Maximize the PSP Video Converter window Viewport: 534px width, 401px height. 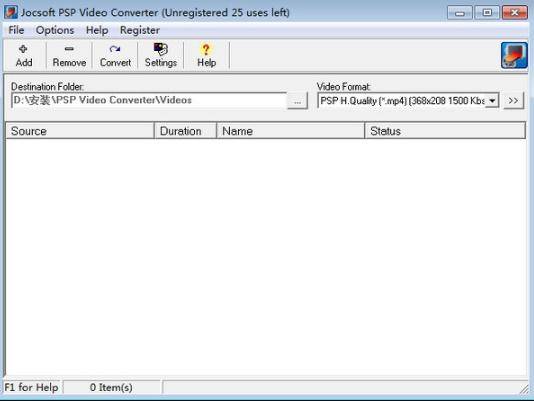487,13
